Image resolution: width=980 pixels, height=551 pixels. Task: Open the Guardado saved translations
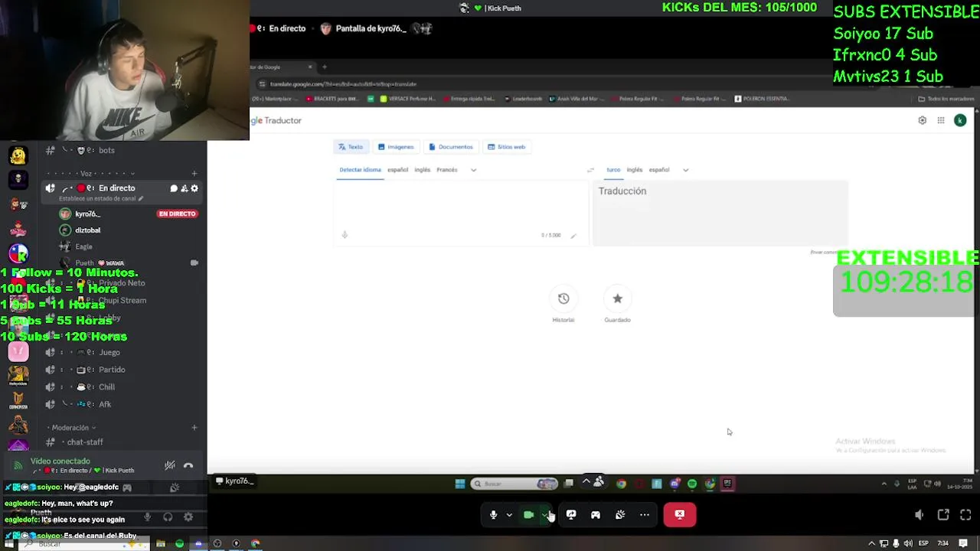(x=617, y=305)
